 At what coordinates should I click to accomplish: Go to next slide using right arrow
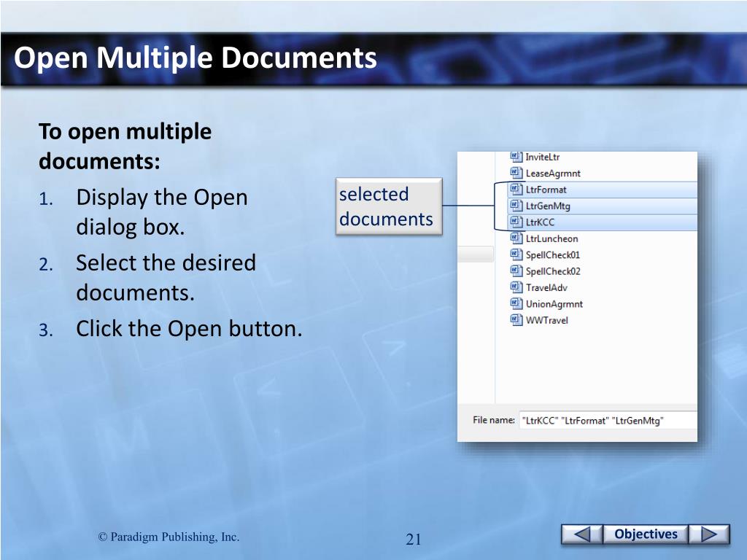pyautogui.click(x=709, y=534)
